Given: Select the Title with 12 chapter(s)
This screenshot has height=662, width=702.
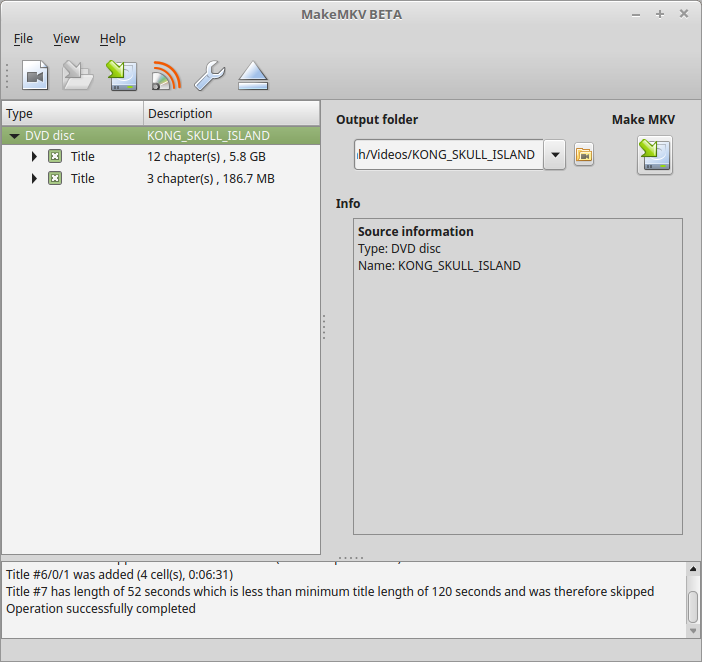Looking at the screenshot, I should pos(161,157).
